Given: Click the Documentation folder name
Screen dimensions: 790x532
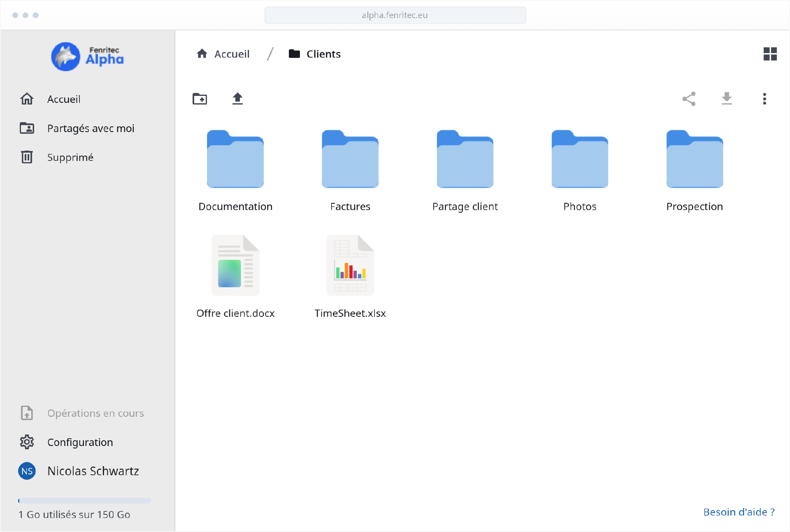Looking at the screenshot, I should point(235,207).
